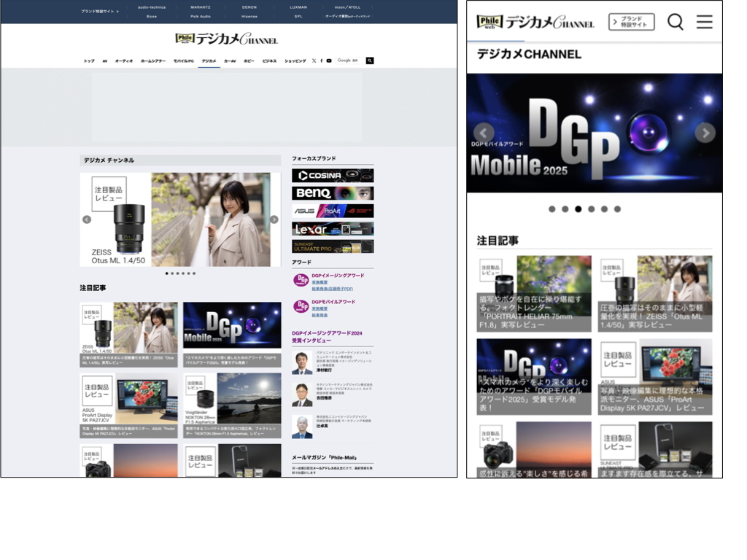Tap next arrow on mobile DGP banner
Viewport: 747px width, 560px height.
705,133
